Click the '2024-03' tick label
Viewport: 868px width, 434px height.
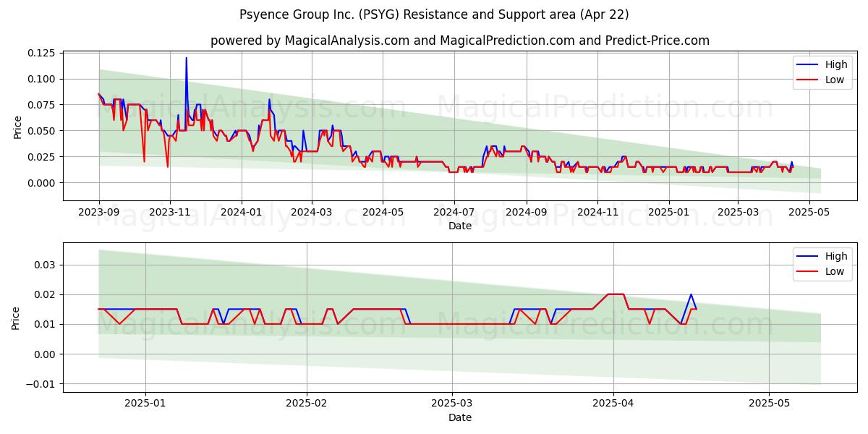(312, 212)
